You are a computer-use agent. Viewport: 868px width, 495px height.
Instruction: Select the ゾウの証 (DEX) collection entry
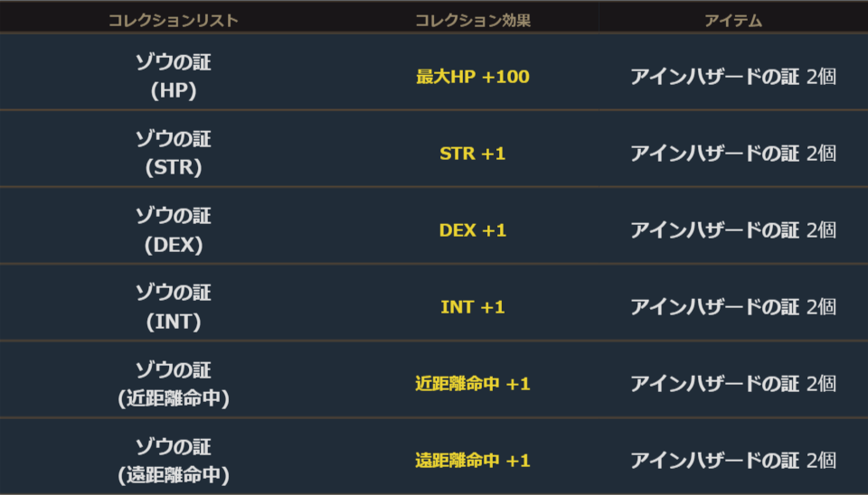(x=173, y=229)
